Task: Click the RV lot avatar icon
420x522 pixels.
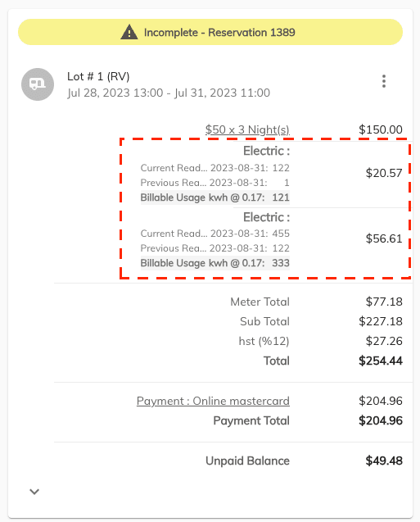Action: pyautogui.click(x=38, y=84)
